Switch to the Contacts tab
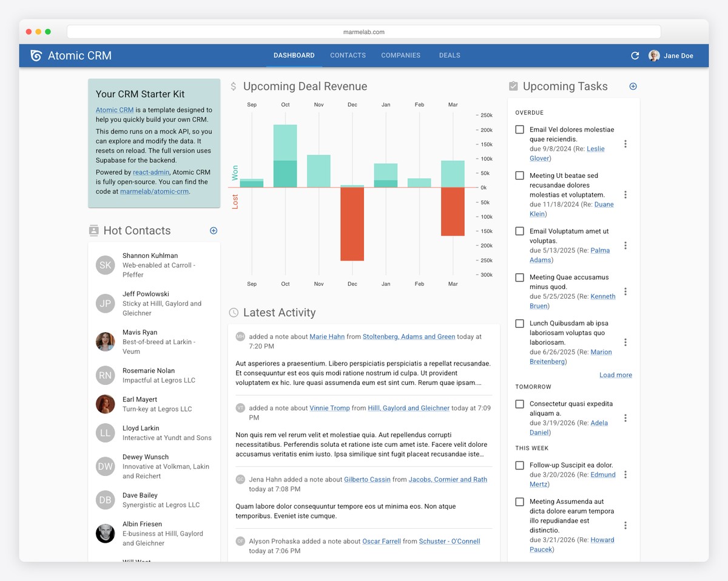 348,55
